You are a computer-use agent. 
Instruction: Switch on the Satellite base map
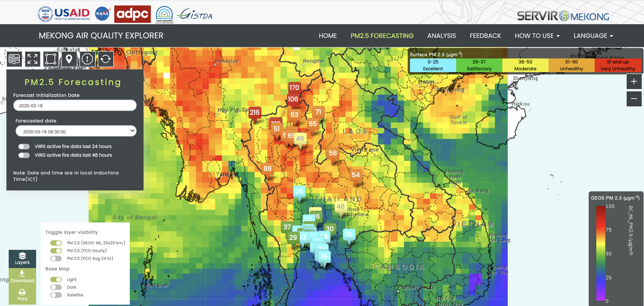(x=56, y=295)
